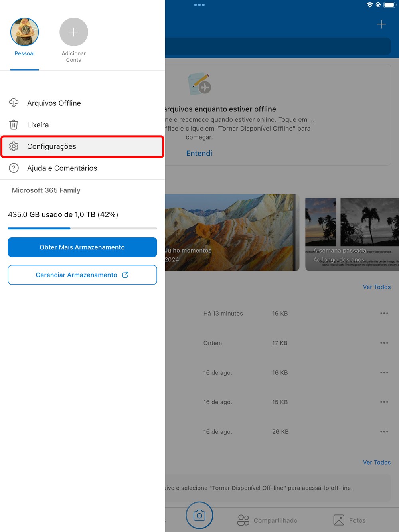Viewport: 399px width, 532px height.
Task: Open the Lixeira recycle bin
Action: tap(38, 125)
